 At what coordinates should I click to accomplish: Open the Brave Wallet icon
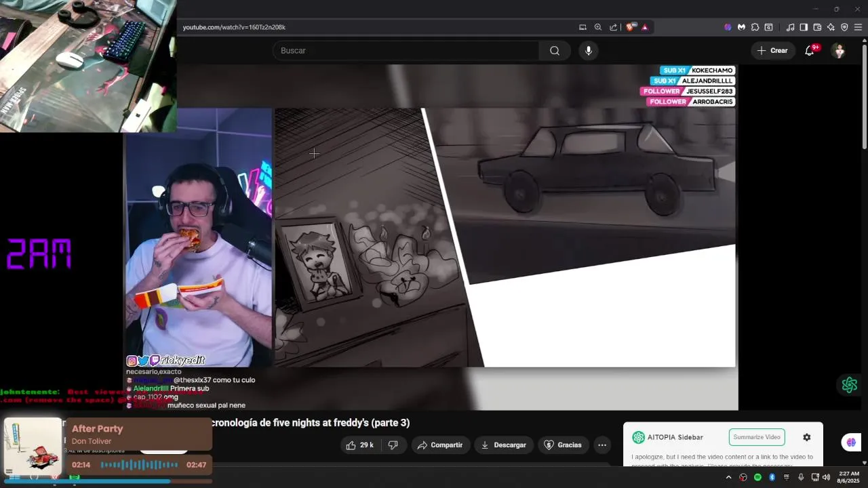(817, 27)
